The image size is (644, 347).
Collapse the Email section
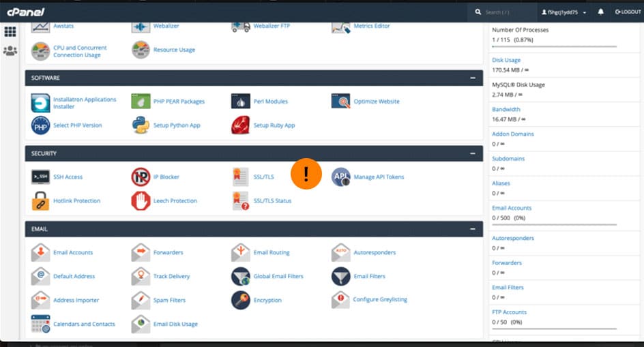(x=473, y=229)
